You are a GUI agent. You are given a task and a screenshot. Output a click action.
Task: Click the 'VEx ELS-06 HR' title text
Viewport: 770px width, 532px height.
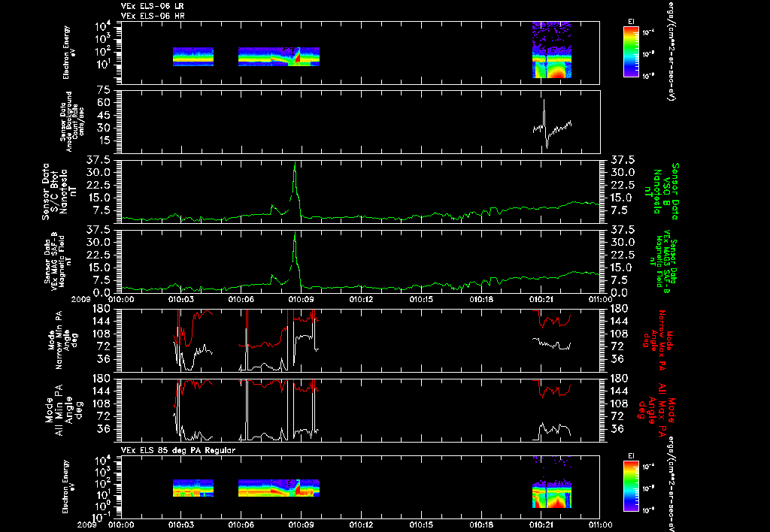coord(153,17)
